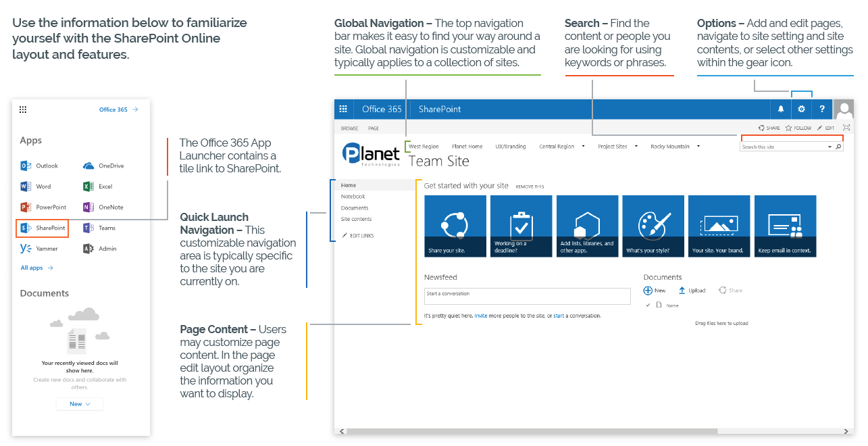
Task: Click Share in the Documents web part
Action: point(730,291)
